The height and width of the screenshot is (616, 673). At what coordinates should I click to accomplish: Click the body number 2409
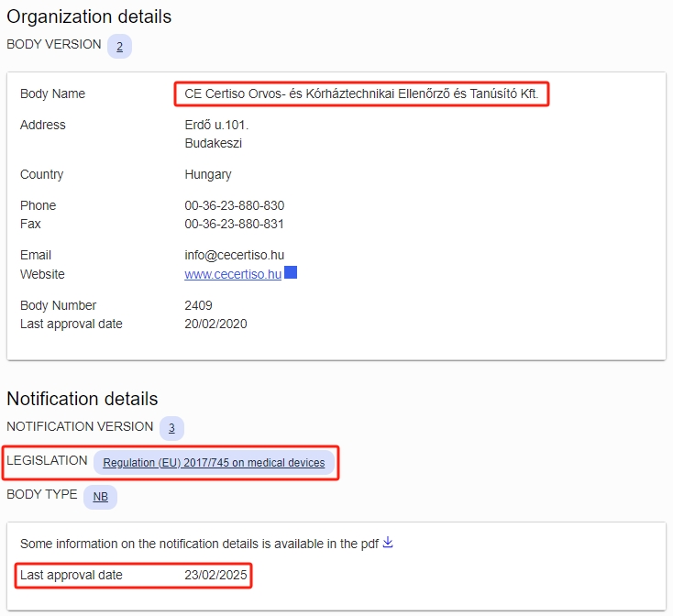coord(198,305)
